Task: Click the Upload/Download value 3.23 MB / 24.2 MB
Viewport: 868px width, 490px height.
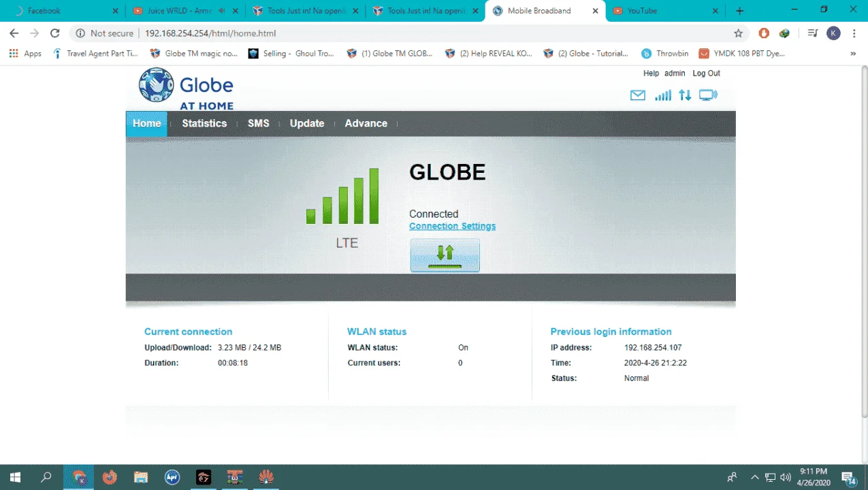Action: [x=249, y=348]
